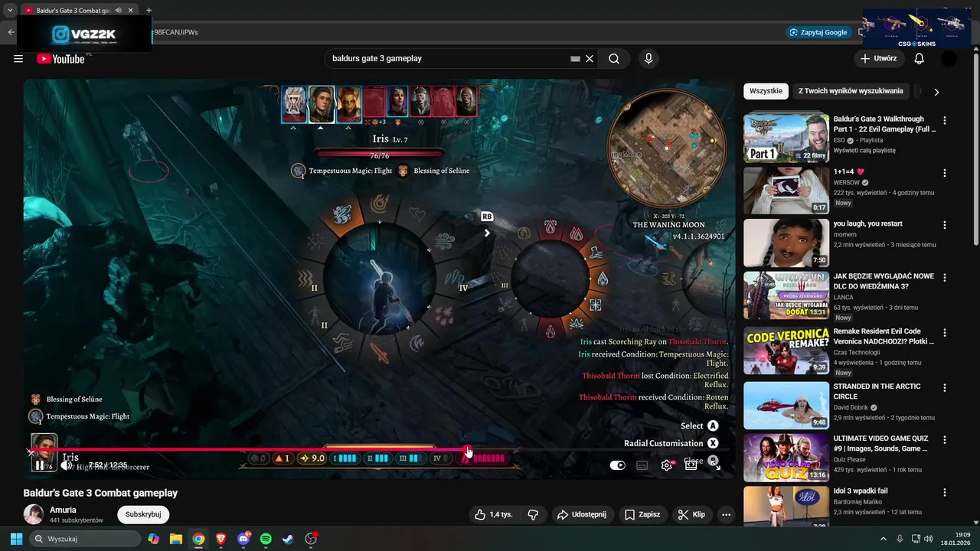
Task: Start voice search with microphone icon
Action: pyautogui.click(x=648, y=59)
